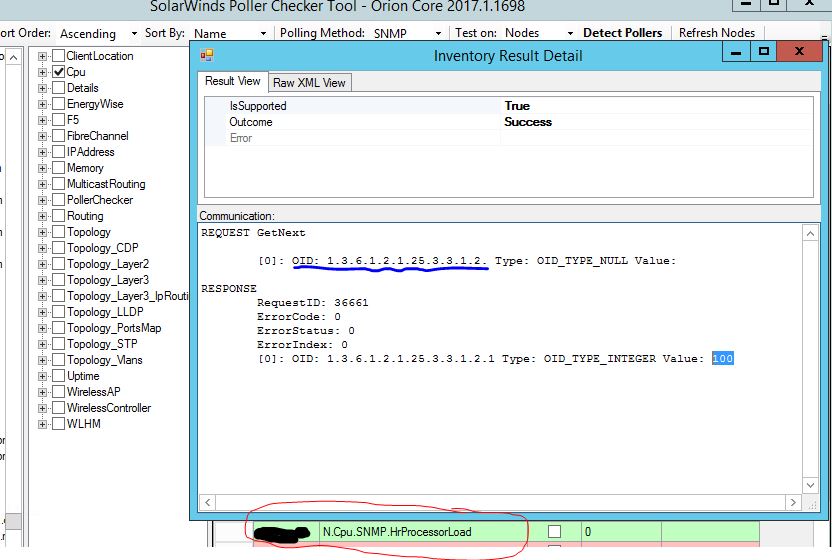This screenshot has height=560, width=832.
Task: Expand the IPAddress tree node
Action: pyautogui.click(x=42, y=152)
